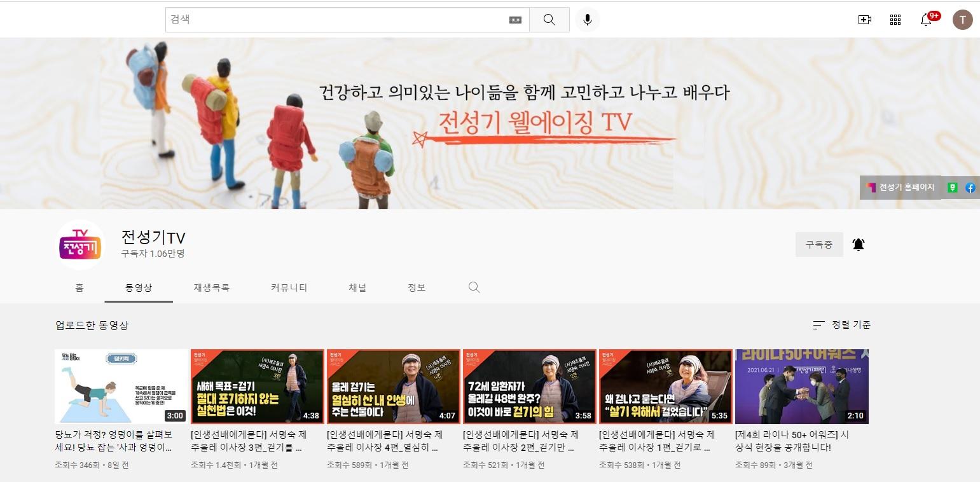This screenshot has height=482, width=980.
Task: Open the Facebook link on the banner
Action: pos(970,188)
